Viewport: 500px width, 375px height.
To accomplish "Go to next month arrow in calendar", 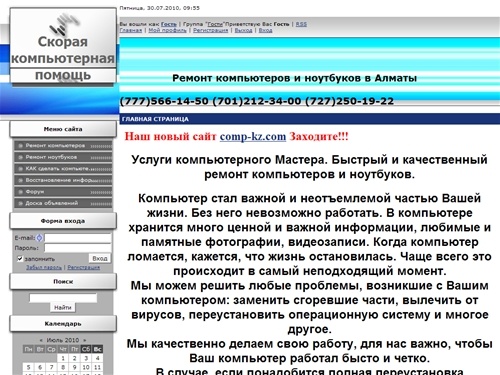I will pyautogui.click(x=85, y=340).
